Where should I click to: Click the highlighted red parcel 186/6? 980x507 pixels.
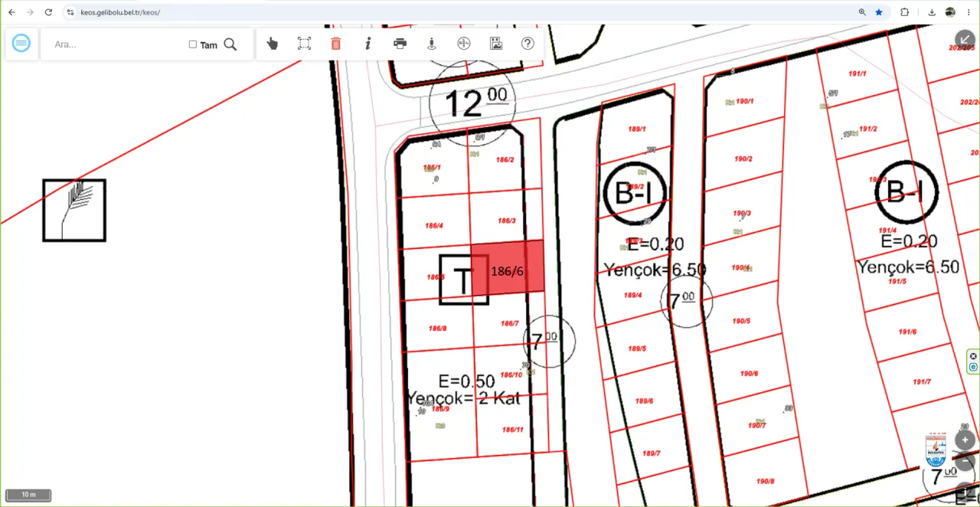[x=507, y=267]
